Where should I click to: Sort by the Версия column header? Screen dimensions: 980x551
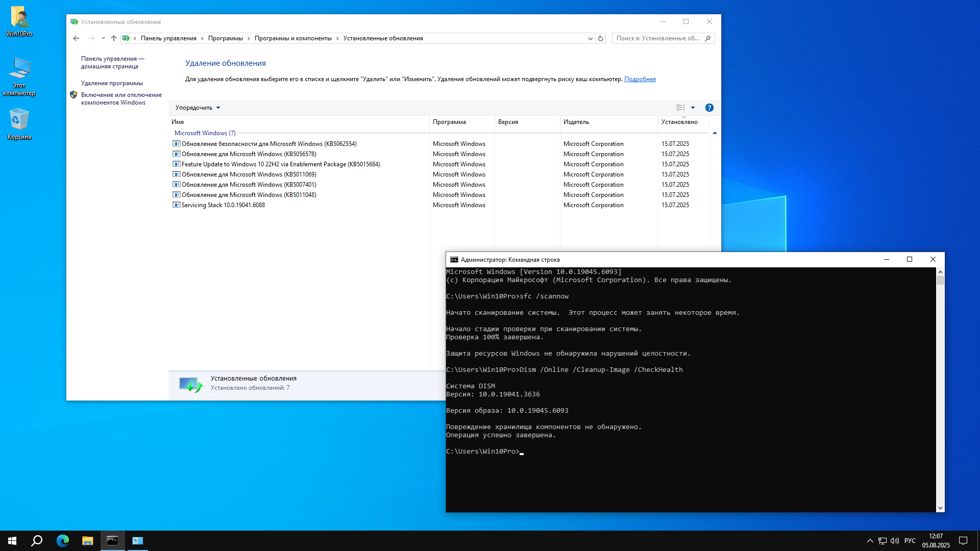coord(527,122)
